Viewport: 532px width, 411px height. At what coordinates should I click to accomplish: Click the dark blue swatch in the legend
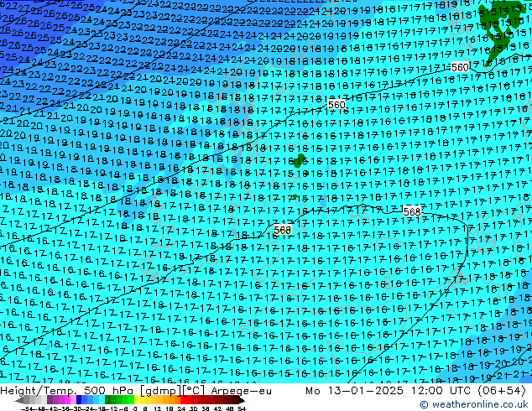(x=79, y=400)
